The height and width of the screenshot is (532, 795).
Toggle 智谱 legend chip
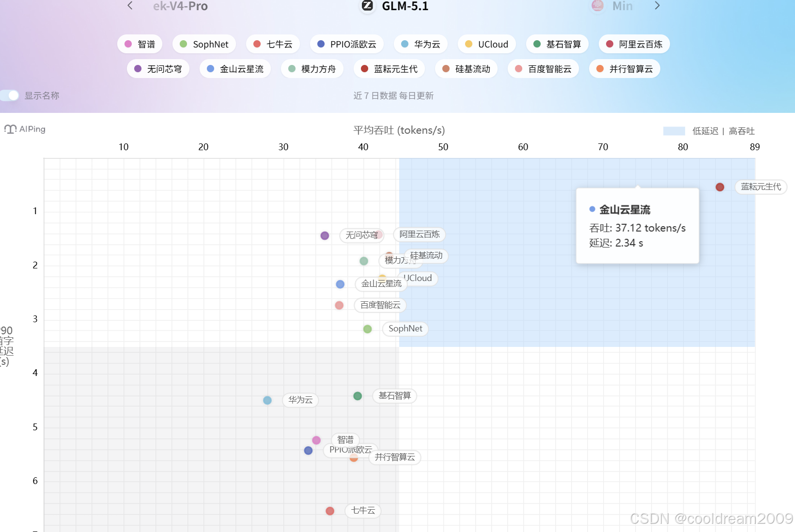point(140,44)
